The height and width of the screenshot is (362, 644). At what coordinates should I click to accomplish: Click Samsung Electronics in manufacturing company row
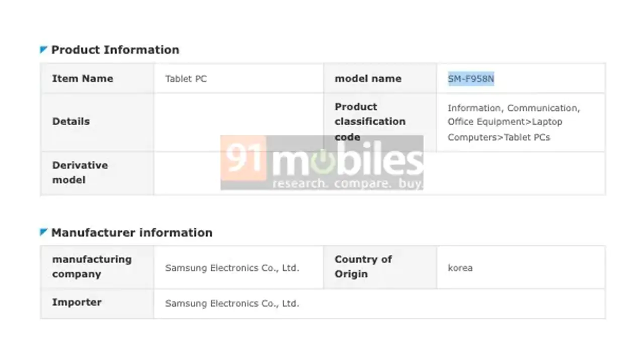(232, 268)
